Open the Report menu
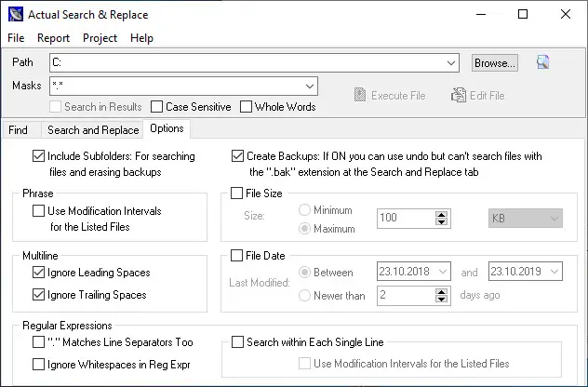 coord(54,38)
